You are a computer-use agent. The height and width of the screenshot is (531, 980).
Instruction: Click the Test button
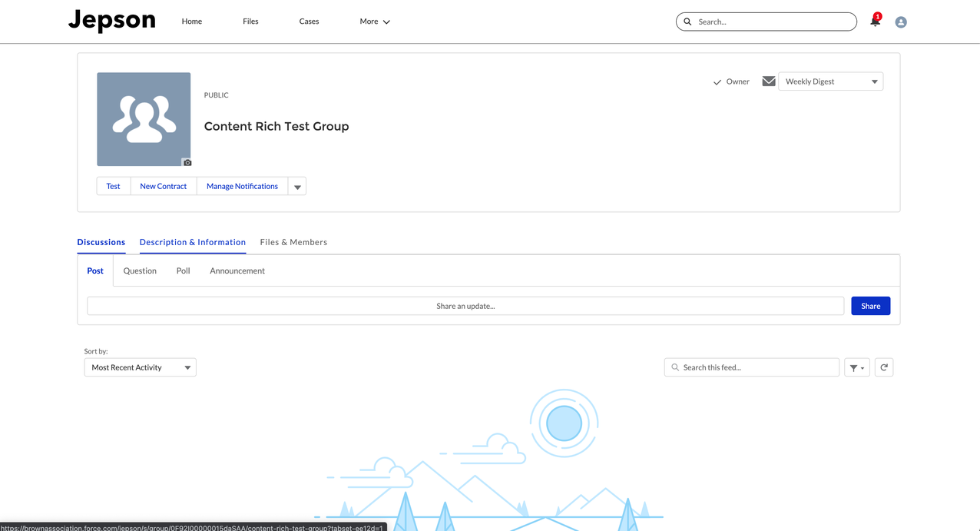click(113, 186)
